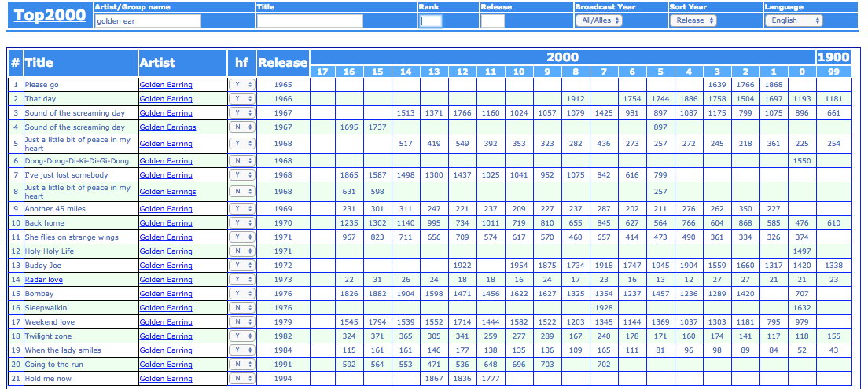Open hf dropdown for Dong-Dong-Di-Ki-Di-Gi-Dong
This screenshot has width=868, height=389.
(x=242, y=161)
